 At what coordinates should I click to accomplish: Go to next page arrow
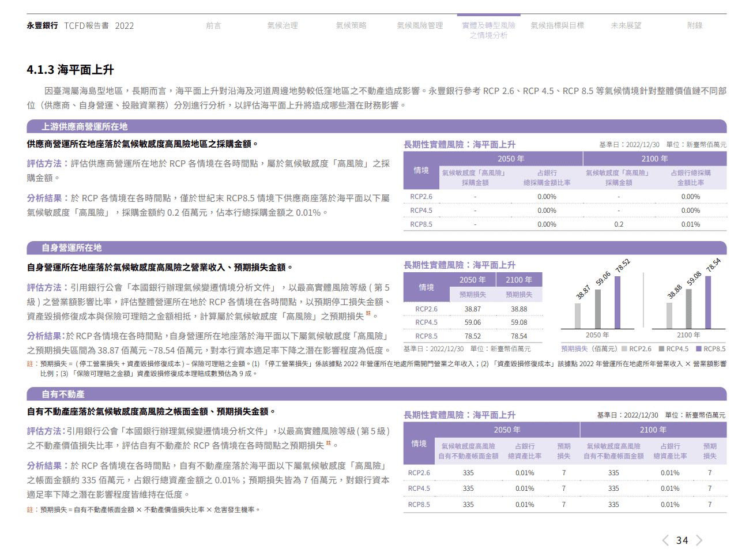pyautogui.click(x=699, y=540)
